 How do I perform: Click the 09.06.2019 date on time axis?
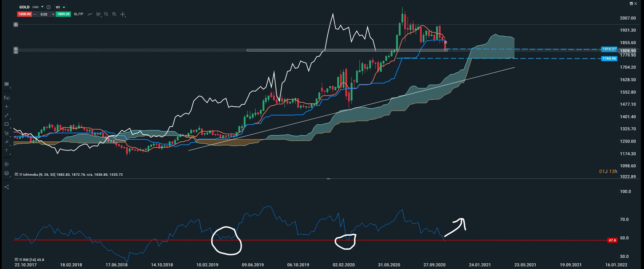[x=253, y=265]
